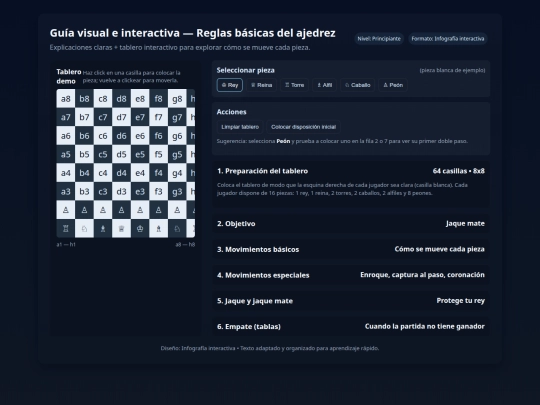Collapse 1. Preparación del tablero section
Viewport: 540px width, 405px height.
[351, 171]
